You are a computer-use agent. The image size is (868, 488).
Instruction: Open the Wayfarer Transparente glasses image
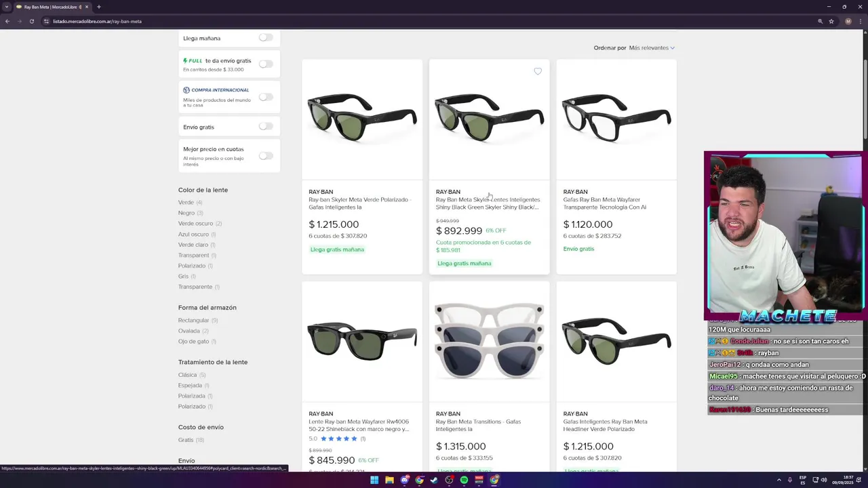tap(616, 119)
